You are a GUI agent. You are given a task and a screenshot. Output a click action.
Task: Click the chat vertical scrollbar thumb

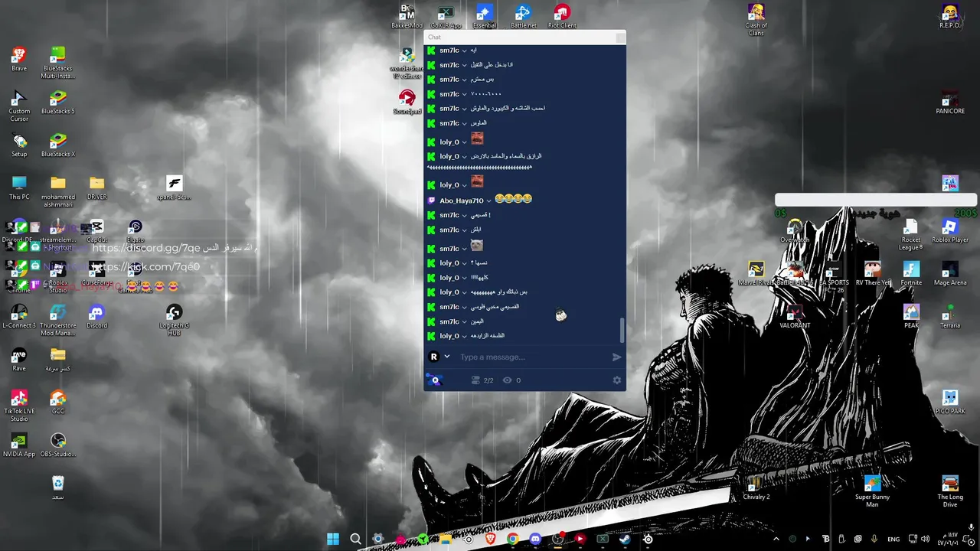(622, 331)
